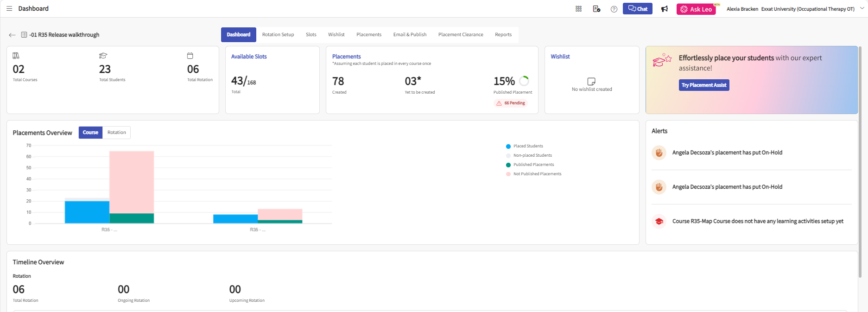Toggle Placed Students legend item
This screenshot has height=312, width=868.
(x=527, y=146)
